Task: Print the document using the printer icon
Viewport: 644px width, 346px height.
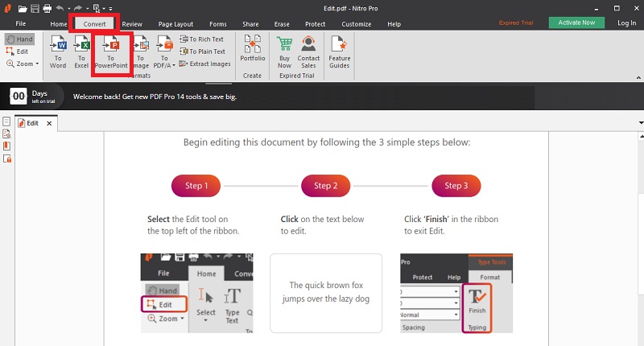Action: [47, 8]
